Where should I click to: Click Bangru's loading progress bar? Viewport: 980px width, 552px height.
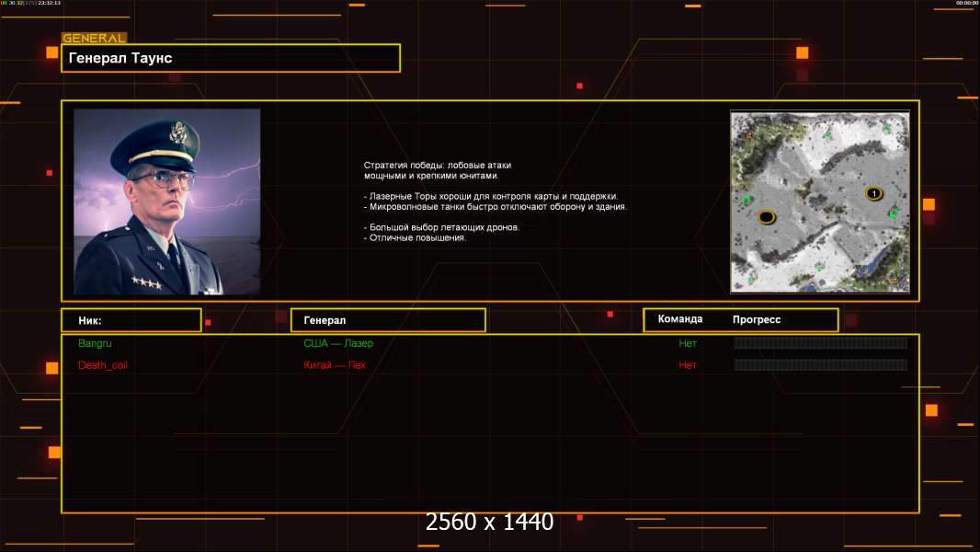coord(820,343)
